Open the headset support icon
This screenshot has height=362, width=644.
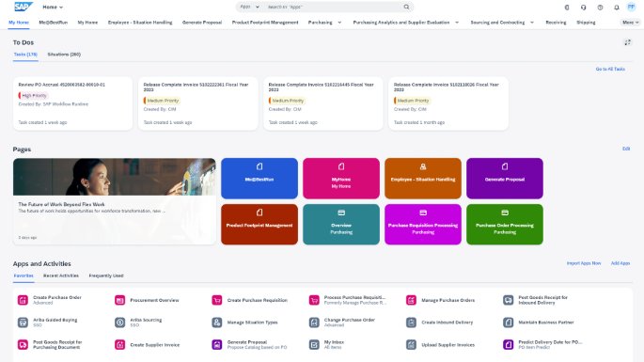pyautogui.click(x=583, y=8)
